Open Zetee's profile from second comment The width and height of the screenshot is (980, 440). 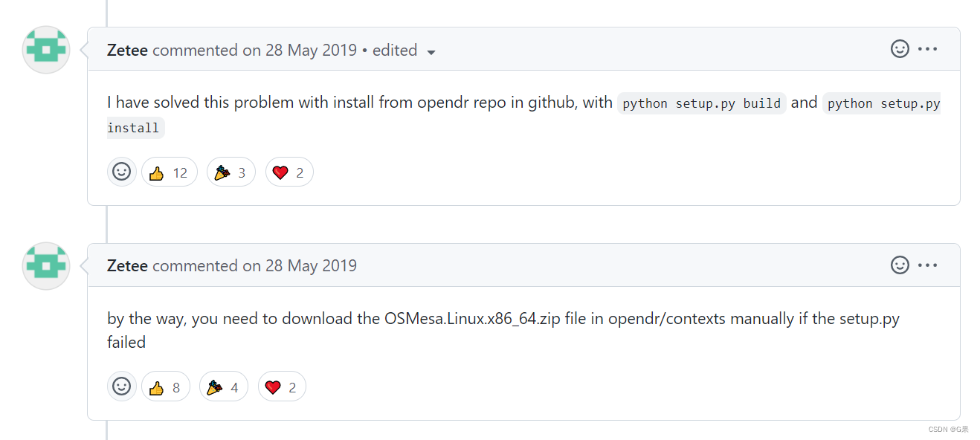[x=127, y=266]
